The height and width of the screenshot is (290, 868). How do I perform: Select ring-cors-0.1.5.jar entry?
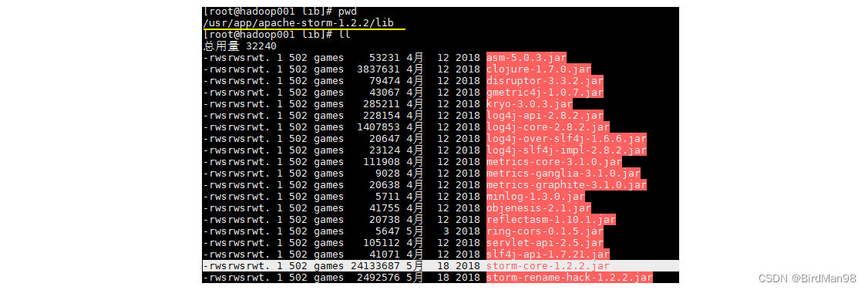coord(544,231)
